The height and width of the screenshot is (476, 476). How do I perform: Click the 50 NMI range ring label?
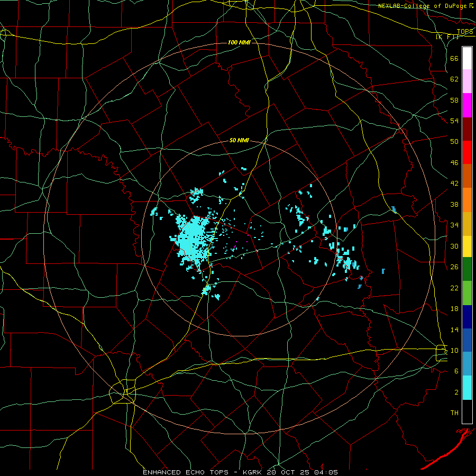pos(239,140)
